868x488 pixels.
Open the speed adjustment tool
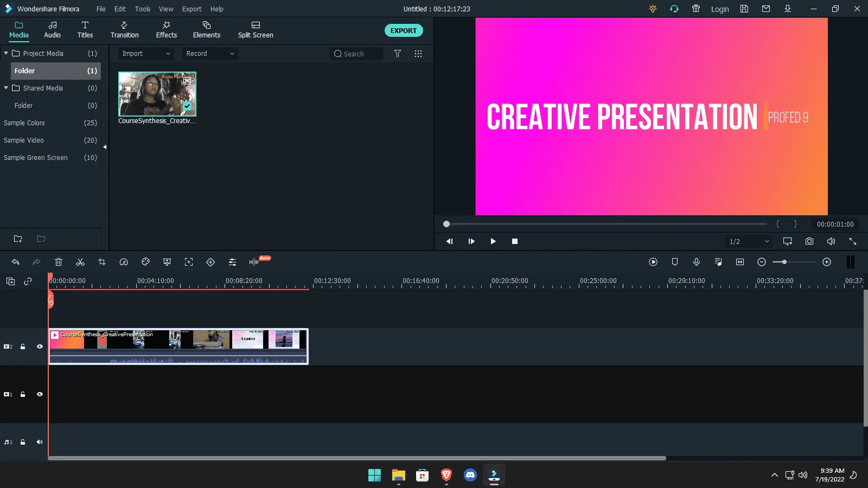[124, 262]
